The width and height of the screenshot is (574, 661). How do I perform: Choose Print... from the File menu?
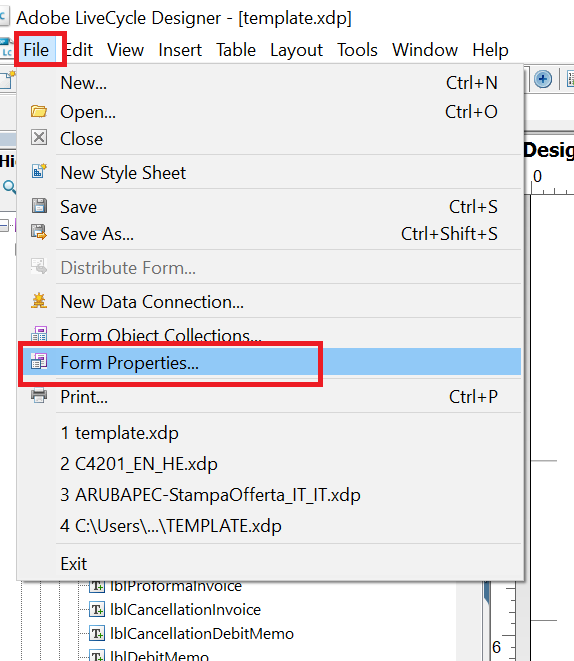click(x=270, y=396)
